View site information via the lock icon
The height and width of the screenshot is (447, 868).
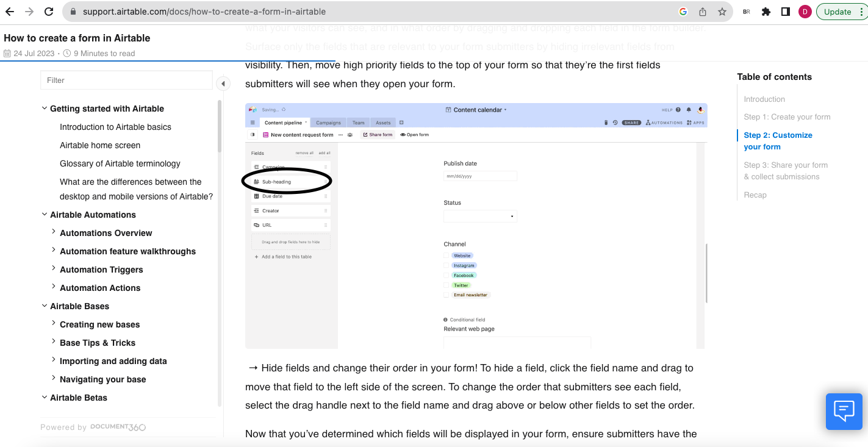[x=73, y=12]
